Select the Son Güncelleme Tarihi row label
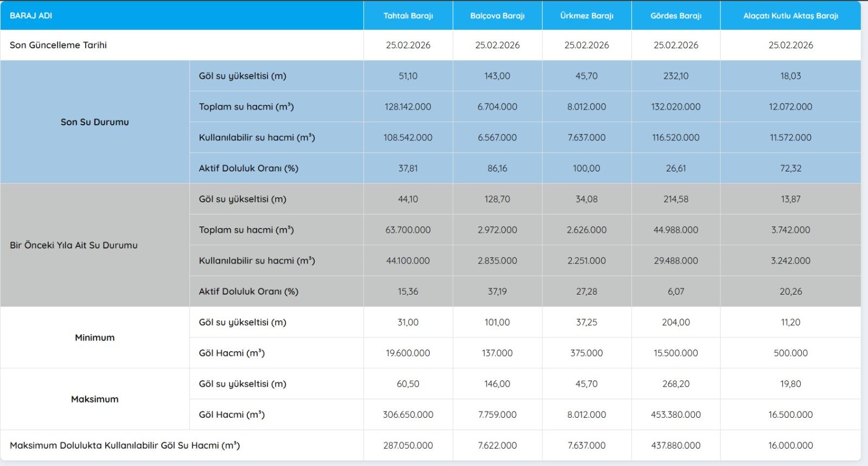 58,45
